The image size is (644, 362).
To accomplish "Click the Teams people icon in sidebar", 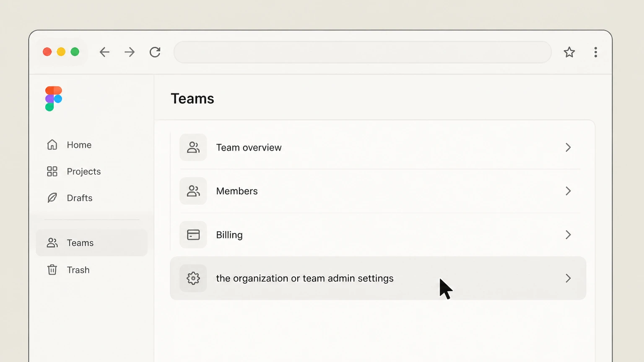I will pyautogui.click(x=52, y=243).
